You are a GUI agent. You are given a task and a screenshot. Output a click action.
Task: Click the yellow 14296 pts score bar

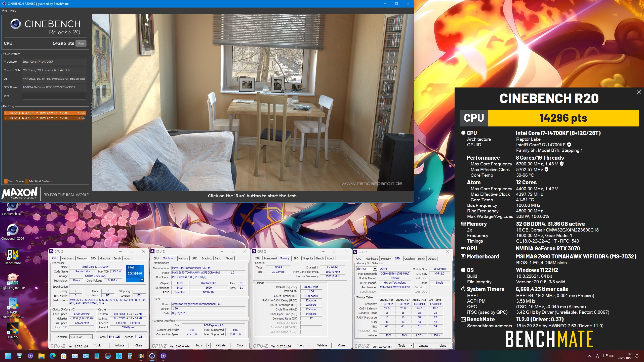563,118
